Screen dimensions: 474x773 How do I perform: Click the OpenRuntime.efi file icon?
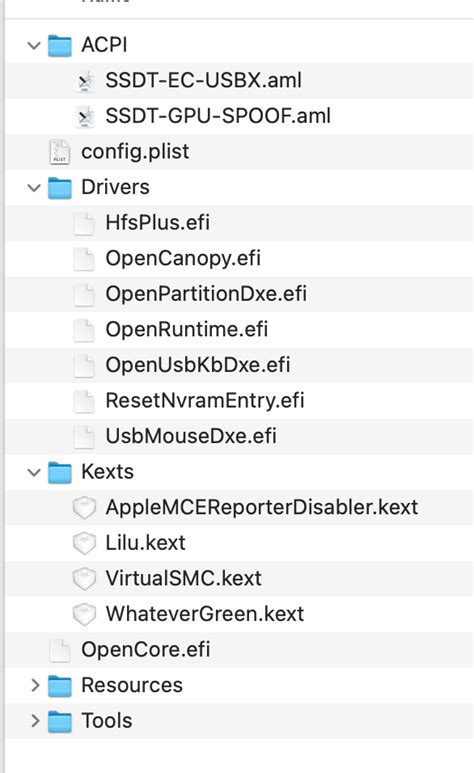click(84, 330)
